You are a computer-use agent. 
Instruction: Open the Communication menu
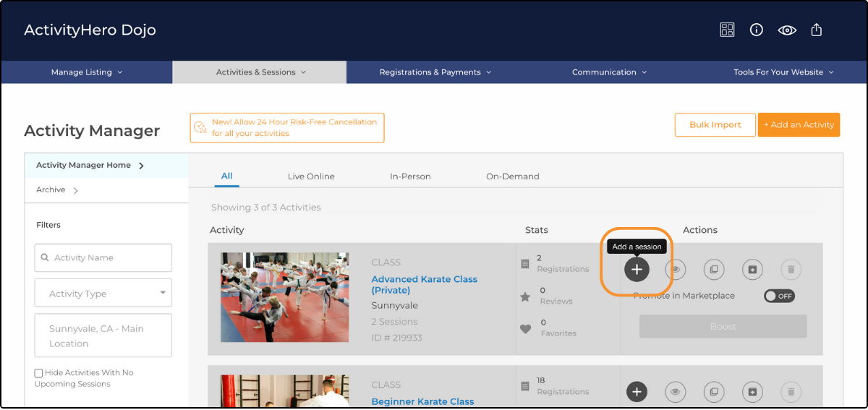609,72
